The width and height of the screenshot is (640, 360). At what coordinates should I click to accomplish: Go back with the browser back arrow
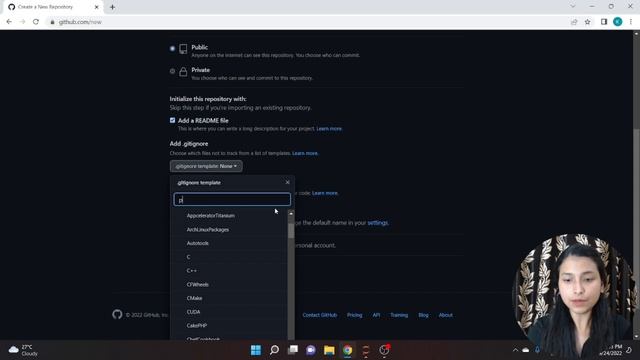pyautogui.click(x=9, y=22)
